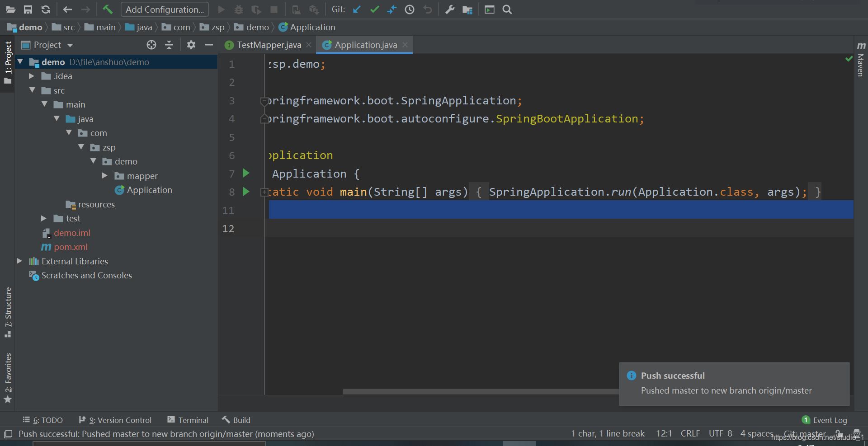The height and width of the screenshot is (446, 868).
Task: Expand the folded main method on line 8
Action: pos(264,192)
